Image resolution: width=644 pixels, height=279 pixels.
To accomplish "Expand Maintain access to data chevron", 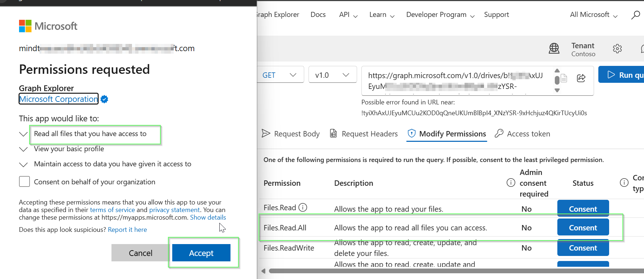I will point(23,165).
